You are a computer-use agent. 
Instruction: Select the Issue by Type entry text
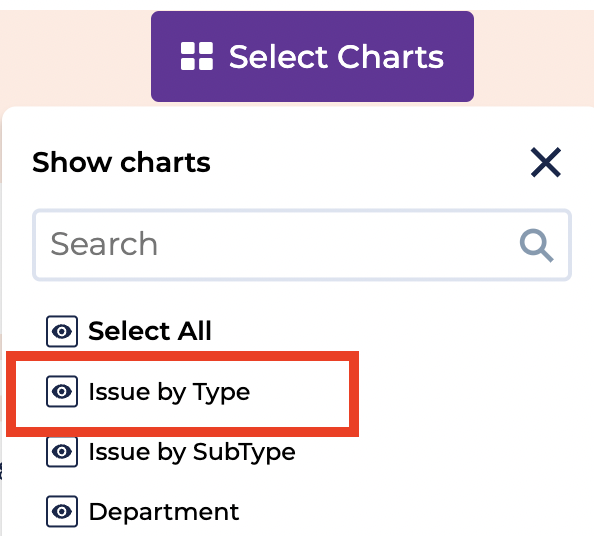169,392
